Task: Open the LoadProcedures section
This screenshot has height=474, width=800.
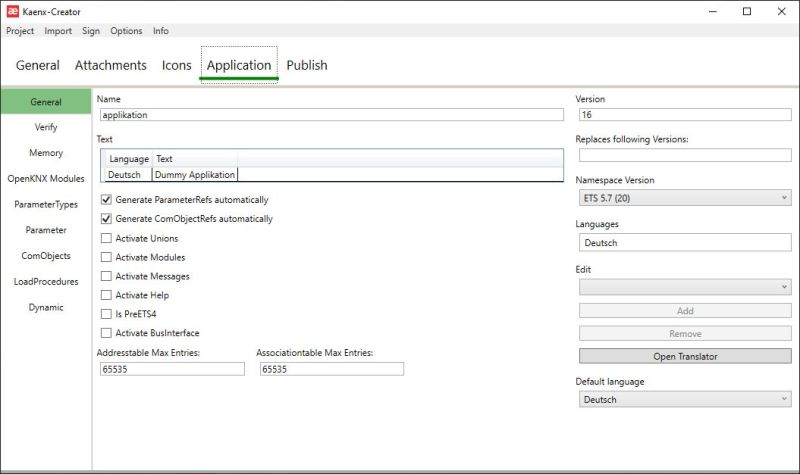Action: (46, 282)
